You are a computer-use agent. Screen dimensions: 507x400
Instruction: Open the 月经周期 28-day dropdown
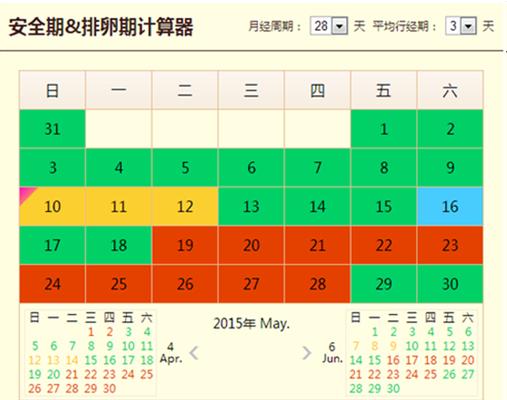[x=329, y=26]
